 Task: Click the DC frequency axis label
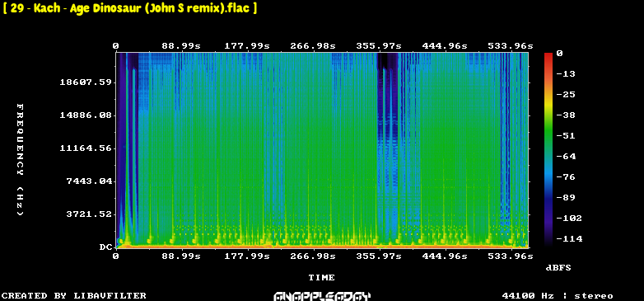tap(105, 247)
